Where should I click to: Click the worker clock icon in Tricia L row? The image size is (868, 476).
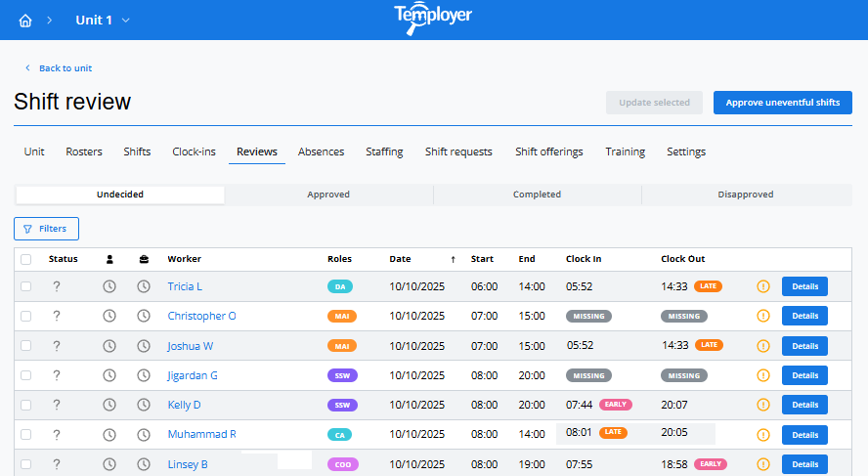point(109,286)
